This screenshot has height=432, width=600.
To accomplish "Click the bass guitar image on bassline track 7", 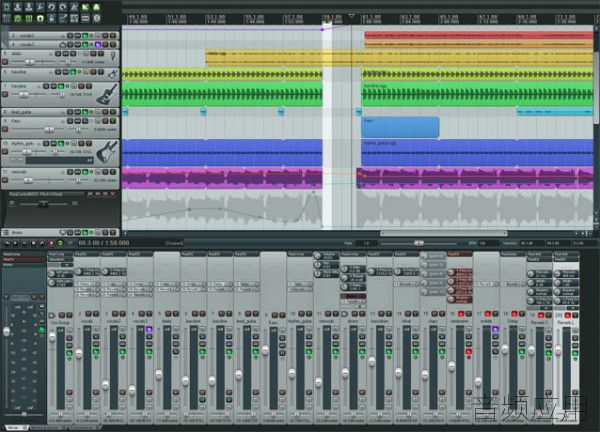I will point(106,95).
